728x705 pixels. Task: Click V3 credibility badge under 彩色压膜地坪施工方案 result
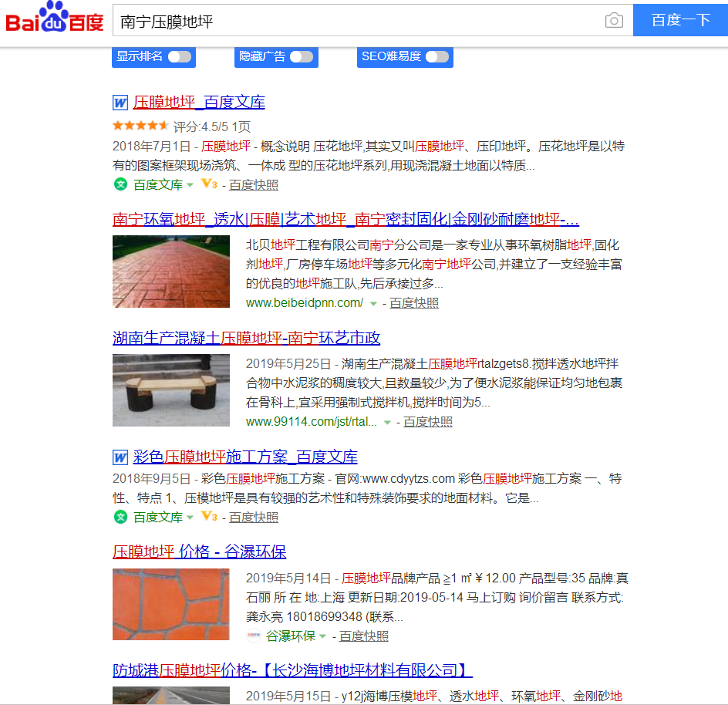[209, 517]
